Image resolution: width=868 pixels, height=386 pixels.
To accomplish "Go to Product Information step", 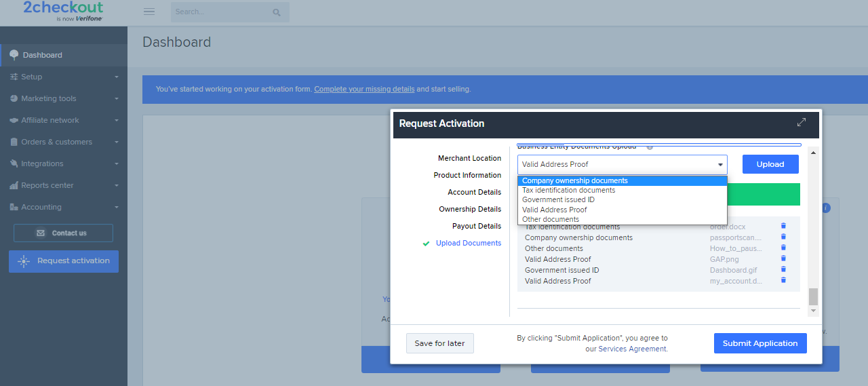I will point(467,175).
